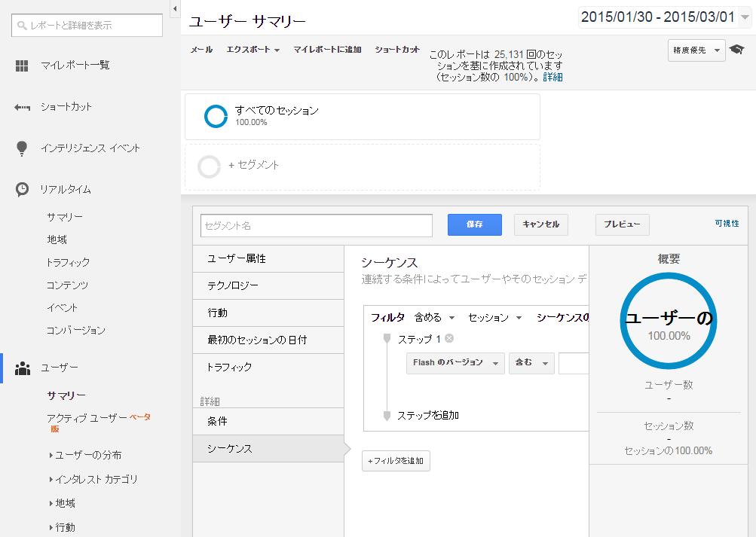This screenshot has height=537, width=756.
Task: Open the 詳細 link near session note
Action: point(552,77)
